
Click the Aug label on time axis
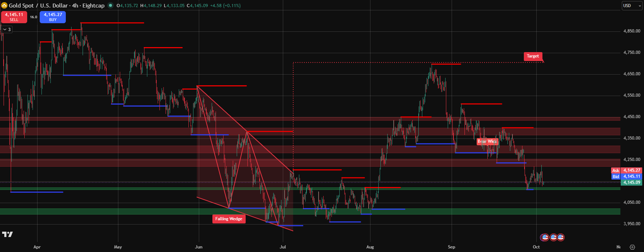[370, 247]
